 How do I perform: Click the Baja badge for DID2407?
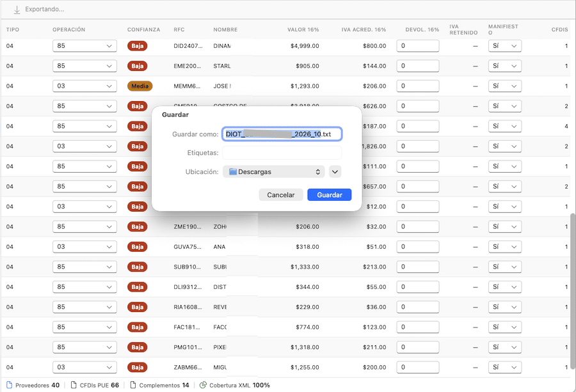138,46
